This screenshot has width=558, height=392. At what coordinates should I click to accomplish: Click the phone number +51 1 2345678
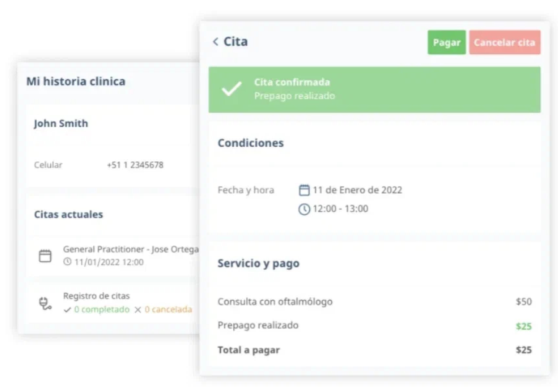click(x=135, y=165)
